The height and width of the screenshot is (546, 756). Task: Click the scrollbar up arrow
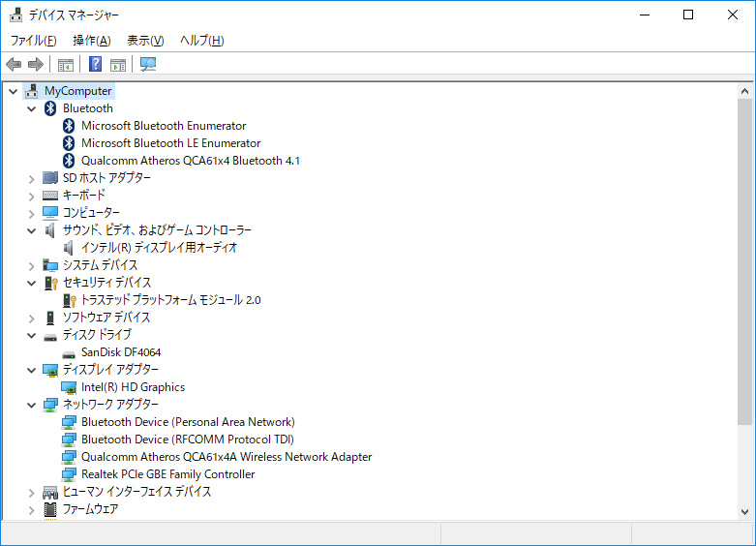point(744,91)
